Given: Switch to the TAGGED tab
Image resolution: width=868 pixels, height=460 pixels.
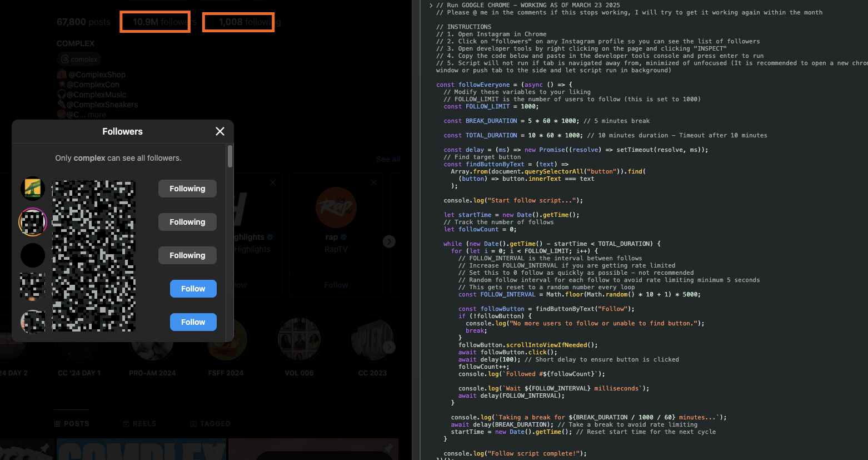Looking at the screenshot, I should click(210, 424).
